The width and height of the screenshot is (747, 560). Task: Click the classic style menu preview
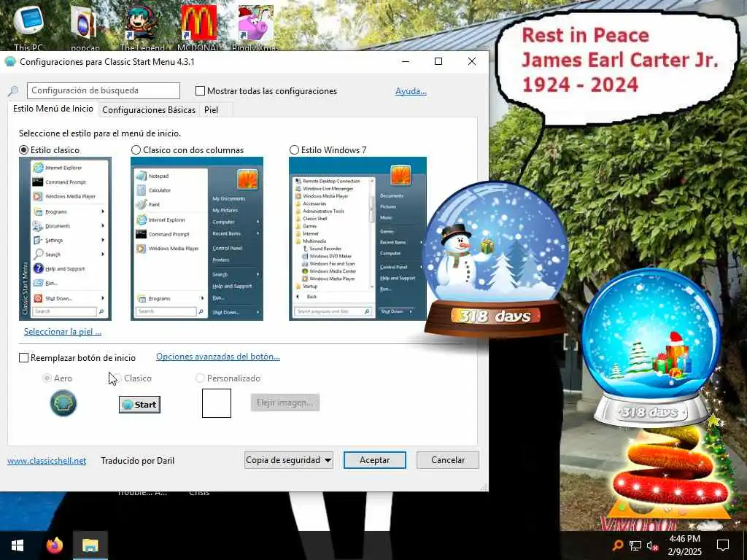[x=65, y=238]
